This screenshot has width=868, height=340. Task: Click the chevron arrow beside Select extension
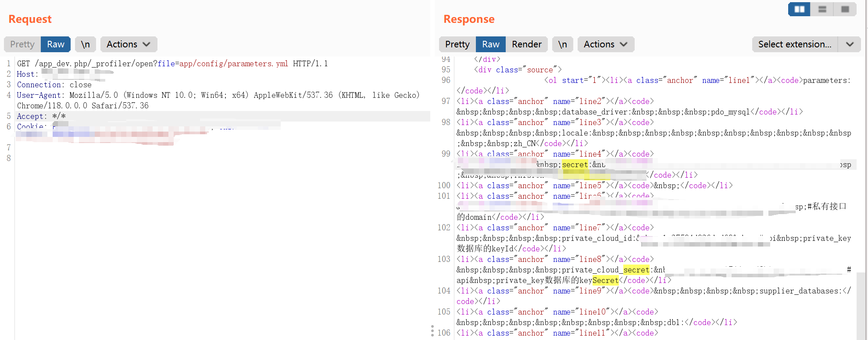tap(850, 44)
